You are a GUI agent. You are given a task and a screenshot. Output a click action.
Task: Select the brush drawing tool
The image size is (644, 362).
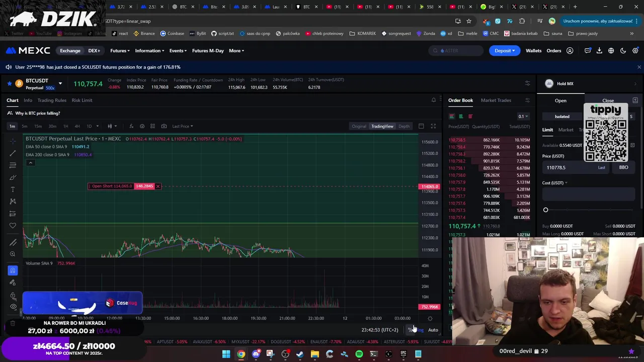tap(13, 177)
